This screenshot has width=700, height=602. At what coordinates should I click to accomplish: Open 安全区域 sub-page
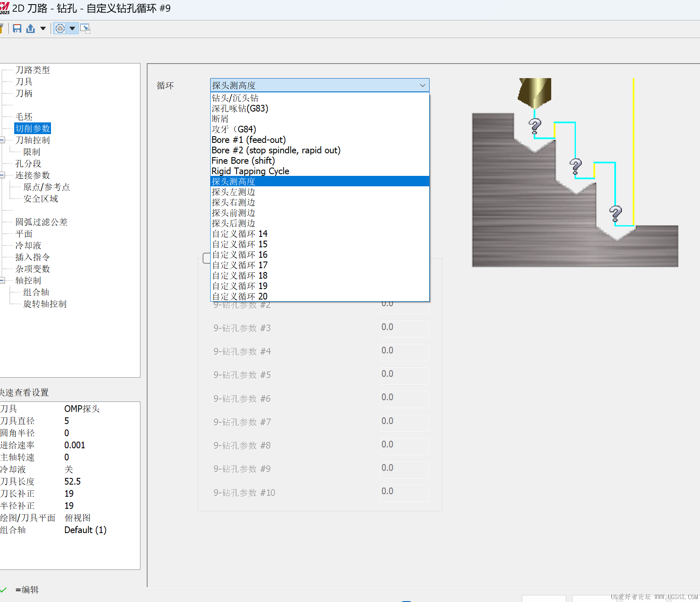pos(41,199)
